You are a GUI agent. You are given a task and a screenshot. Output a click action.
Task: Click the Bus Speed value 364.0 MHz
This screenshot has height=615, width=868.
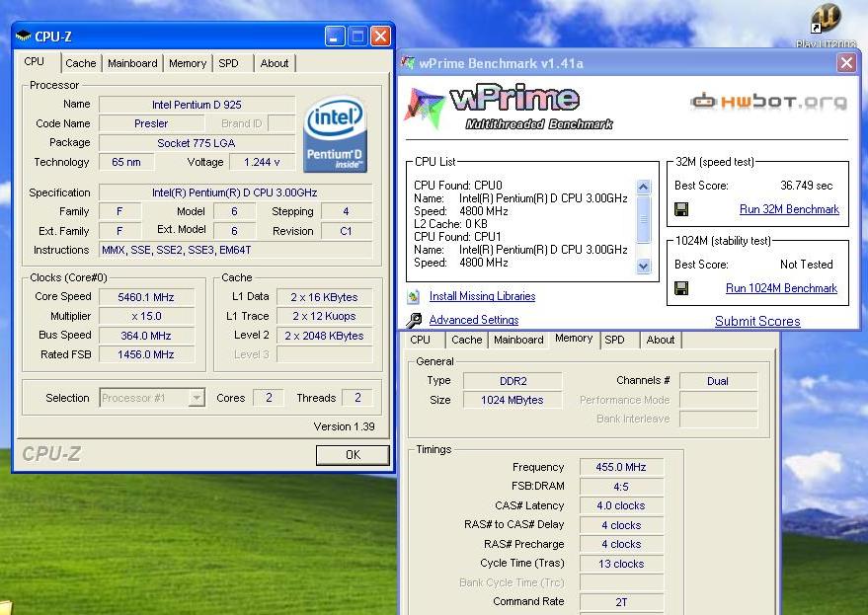point(146,336)
